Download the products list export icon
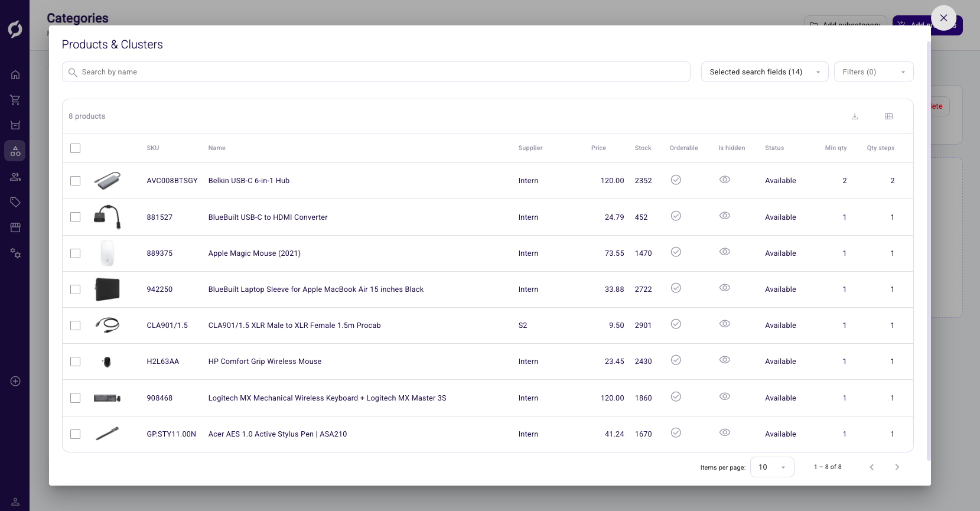980x511 pixels. (855, 116)
